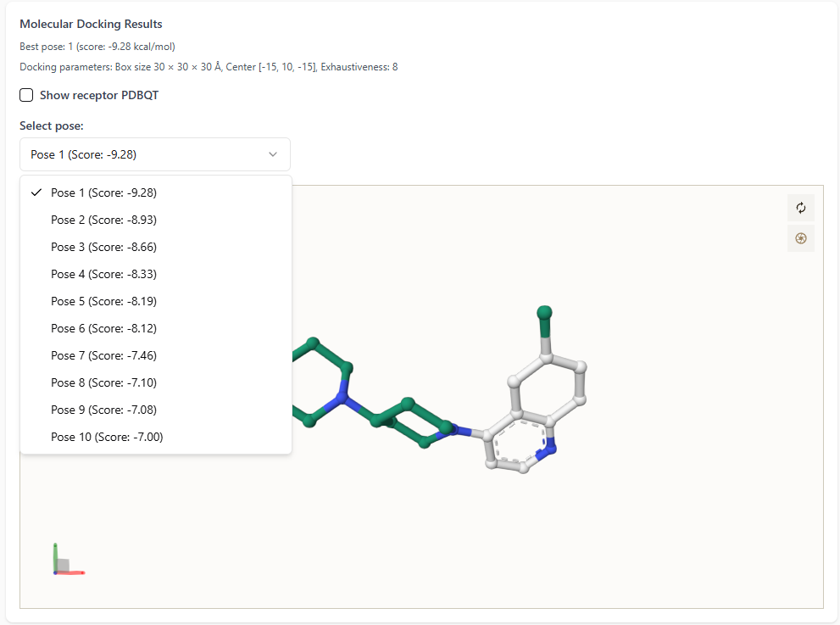This screenshot has height=625, width=840.
Task: Load Pose 9 (Score: -7.08)
Action: coord(103,410)
